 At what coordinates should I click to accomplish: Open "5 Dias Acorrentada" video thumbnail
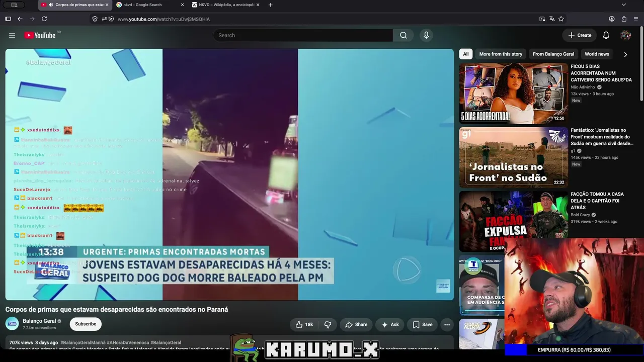tap(513, 93)
